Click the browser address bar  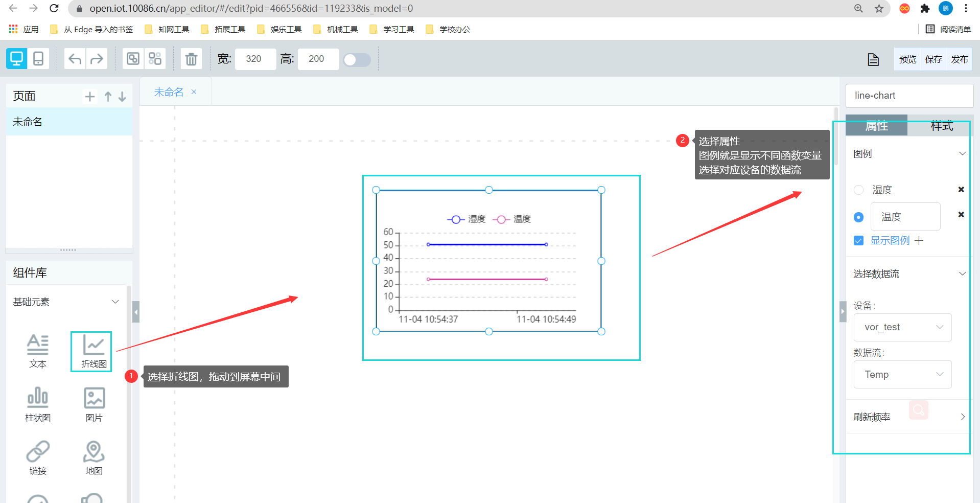point(460,8)
